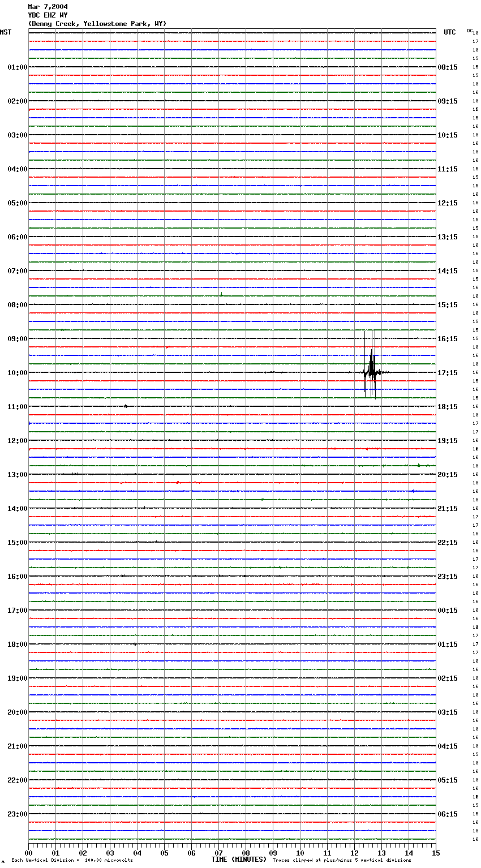The image size is (481, 868).
Task: Click the MST time label '02:00'
Action: (17, 101)
